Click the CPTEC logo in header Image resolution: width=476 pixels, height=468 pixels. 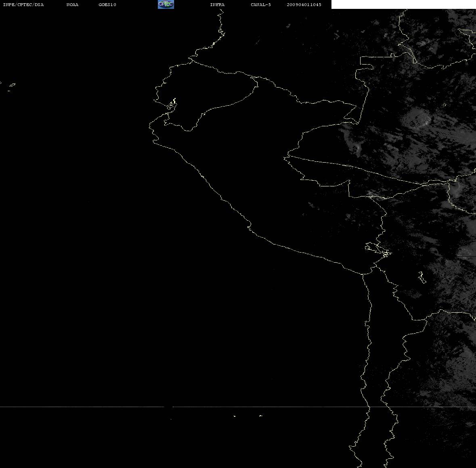click(x=166, y=4)
